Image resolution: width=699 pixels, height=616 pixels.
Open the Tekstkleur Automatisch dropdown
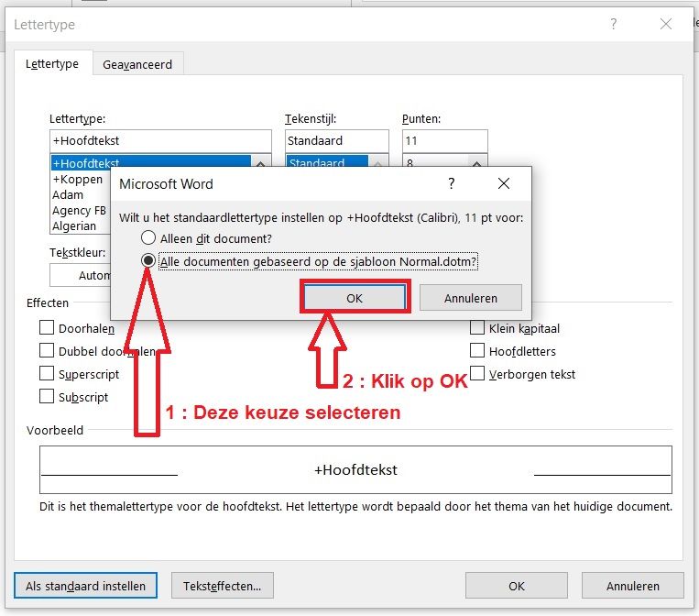tap(81, 275)
